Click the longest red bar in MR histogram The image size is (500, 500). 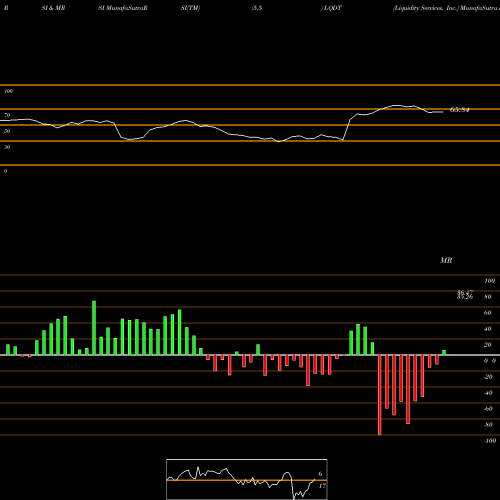coord(380,395)
